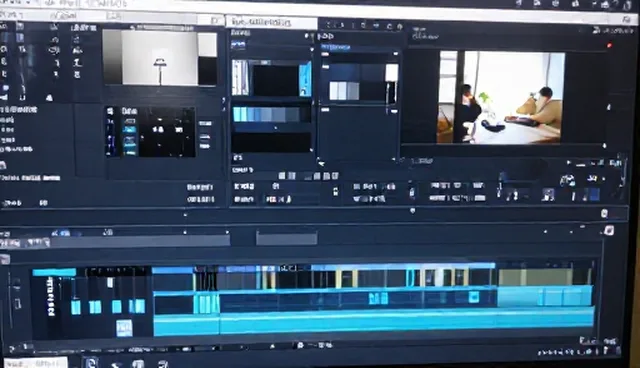Click the round icon right of the timeline ruler
The height and width of the screenshot is (368, 640).
(x=604, y=213)
